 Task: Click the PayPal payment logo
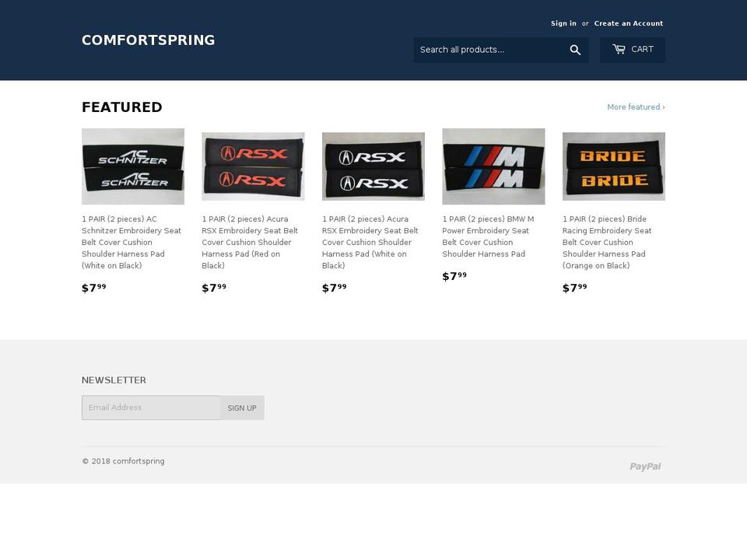click(645, 466)
